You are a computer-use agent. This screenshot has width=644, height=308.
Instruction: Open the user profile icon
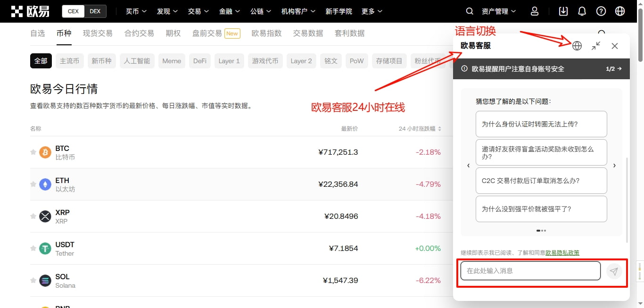[534, 11]
